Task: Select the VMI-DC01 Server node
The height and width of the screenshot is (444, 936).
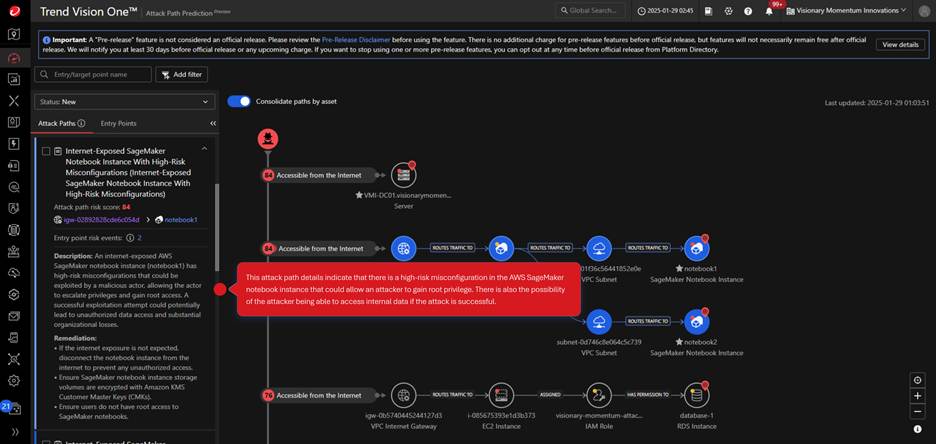Action: click(404, 175)
